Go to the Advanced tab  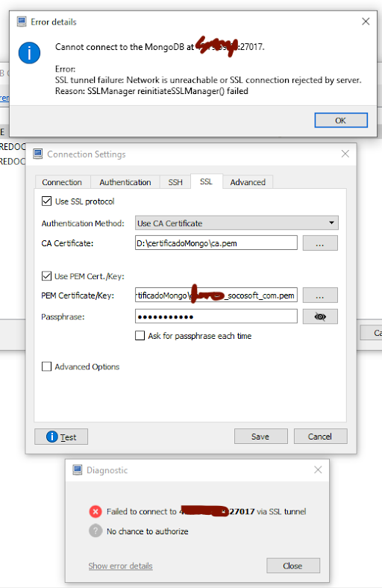[x=248, y=182]
